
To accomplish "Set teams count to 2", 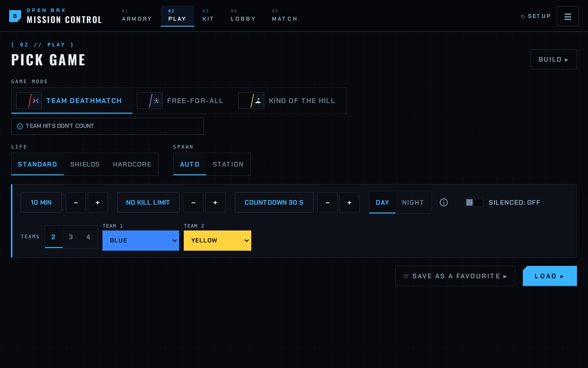I will tap(54, 237).
